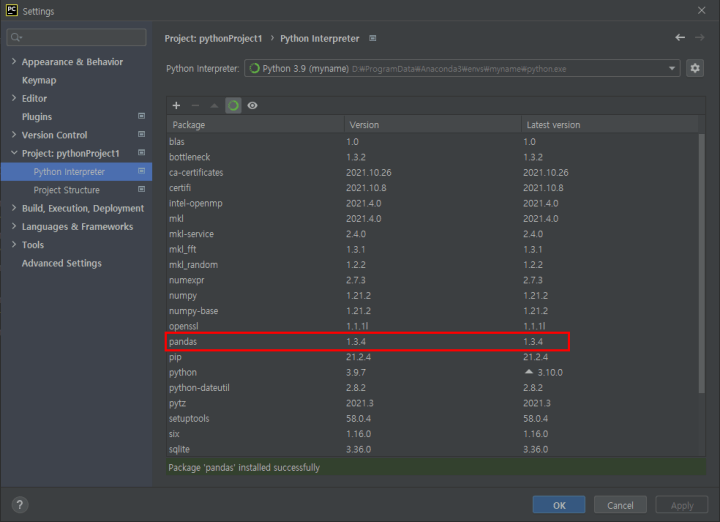Viewport: 720px width, 522px height.
Task: Select the six package row
Action: click(x=433, y=434)
